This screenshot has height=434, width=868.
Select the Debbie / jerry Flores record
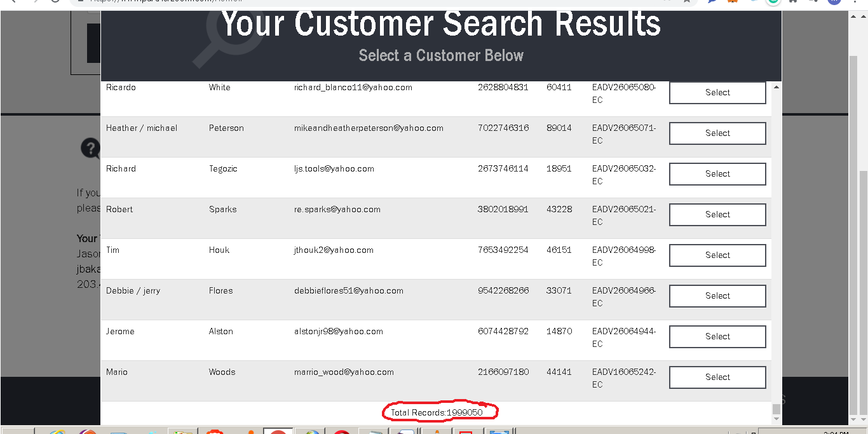[717, 296]
